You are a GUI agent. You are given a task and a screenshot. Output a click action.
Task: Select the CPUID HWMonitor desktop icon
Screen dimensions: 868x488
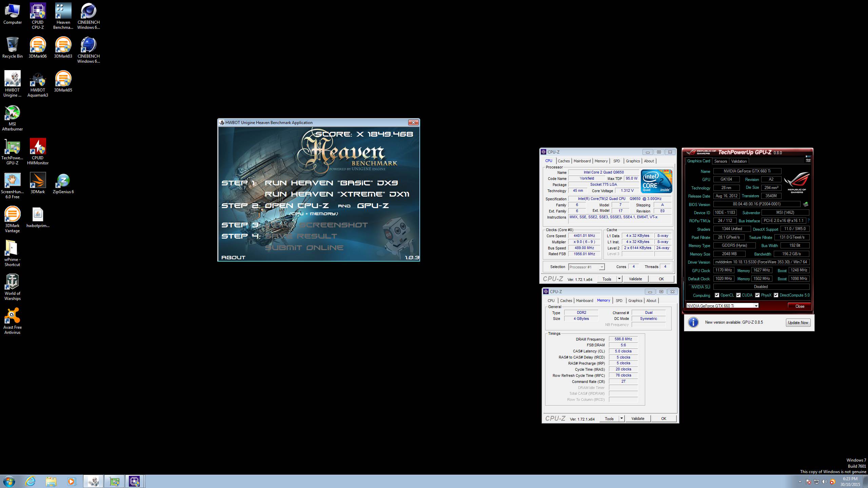(x=38, y=151)
